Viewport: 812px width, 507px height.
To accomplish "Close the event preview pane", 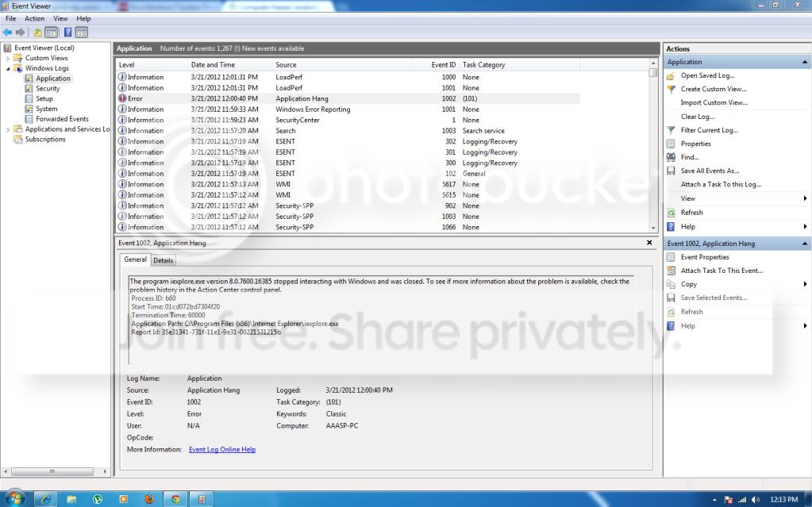I will 649,242.
